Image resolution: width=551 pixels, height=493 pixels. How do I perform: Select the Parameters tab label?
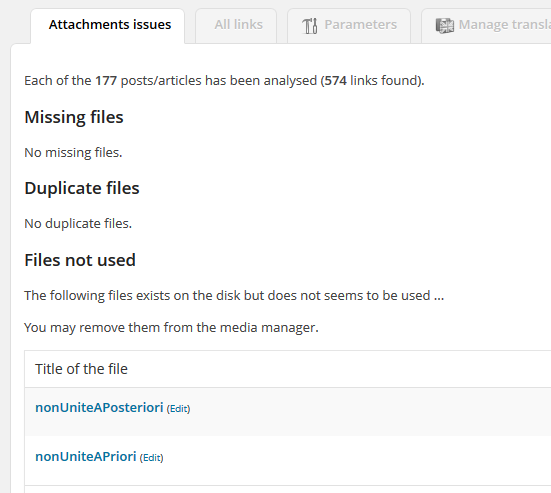pos(361,25)
